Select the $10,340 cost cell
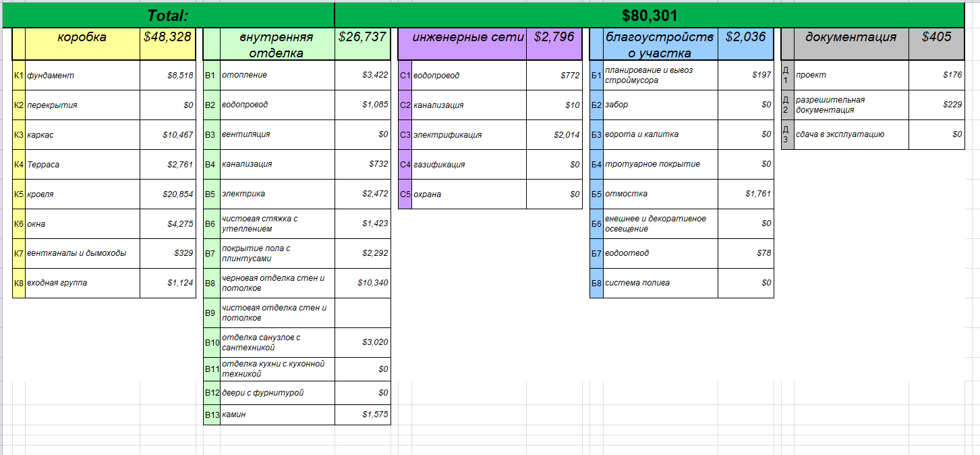 coord(362,284)
